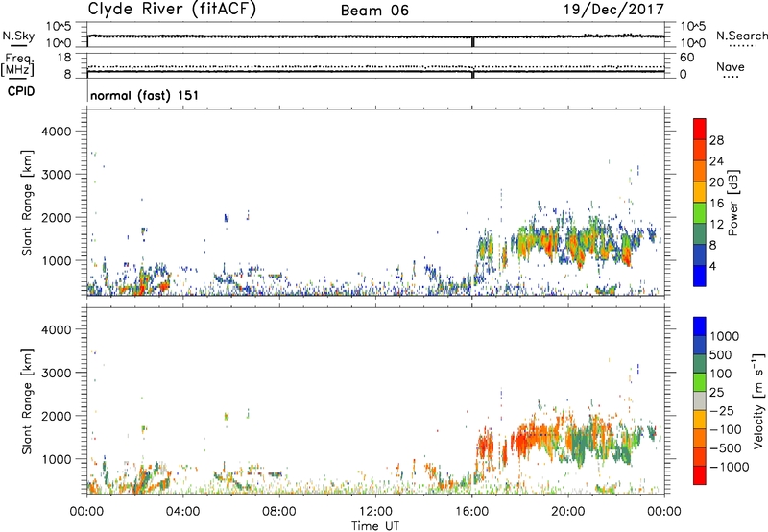Click the '04:00' time axis tick label
768x532 pixels.
pyautogui.click(x=182, y=512)
